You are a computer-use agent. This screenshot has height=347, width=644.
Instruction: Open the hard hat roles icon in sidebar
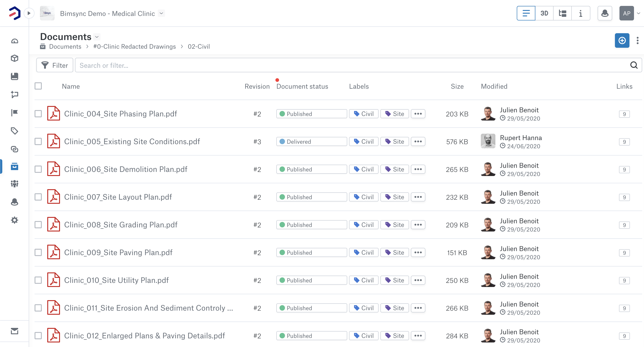coord(15,202)
